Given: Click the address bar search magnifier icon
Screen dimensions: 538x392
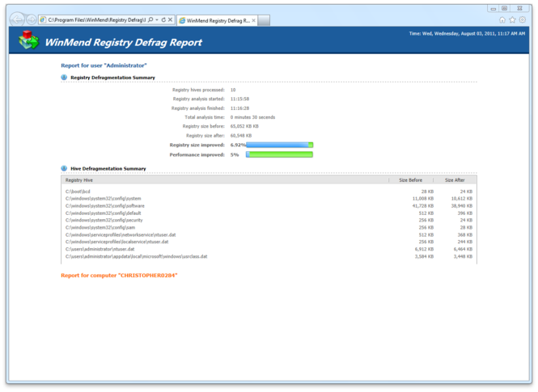Looking at the screenshot, I should tap(150, 19).
